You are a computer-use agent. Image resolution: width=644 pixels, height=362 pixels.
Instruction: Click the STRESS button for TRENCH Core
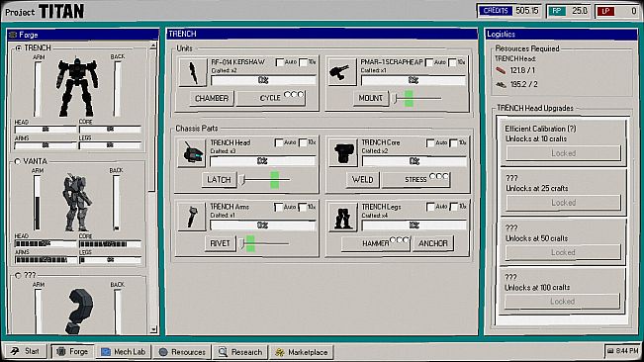tap(416, 180)
